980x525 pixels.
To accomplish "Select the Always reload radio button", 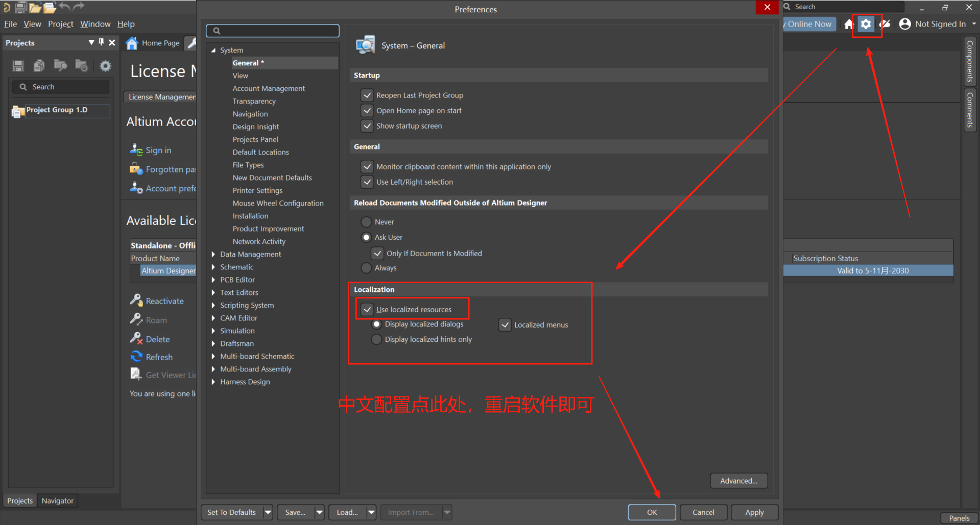I will pos(366,268).
